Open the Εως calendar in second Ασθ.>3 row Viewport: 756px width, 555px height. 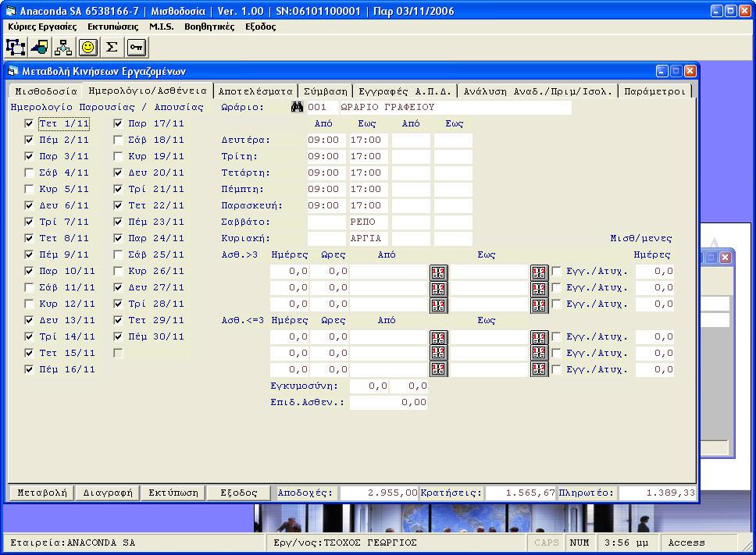[539, 289]
